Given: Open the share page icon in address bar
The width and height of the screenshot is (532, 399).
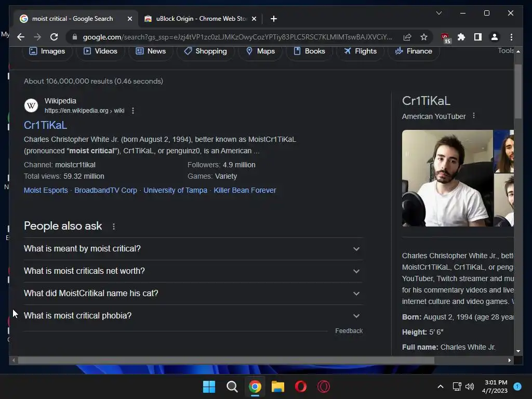Looking at the screenshot, I should click(407, 37).
